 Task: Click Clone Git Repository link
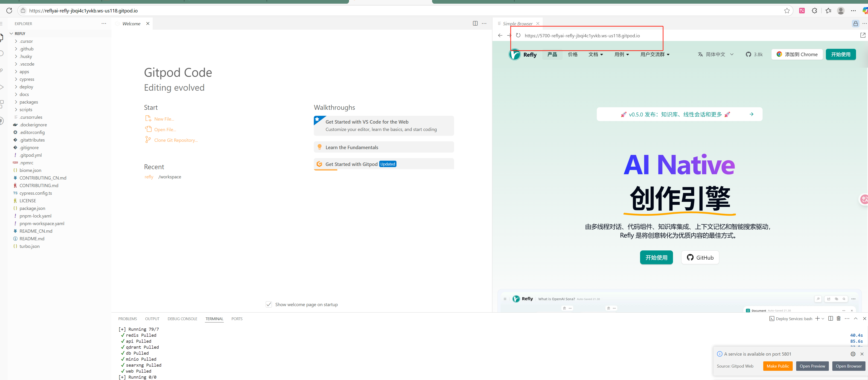point(176,140)
